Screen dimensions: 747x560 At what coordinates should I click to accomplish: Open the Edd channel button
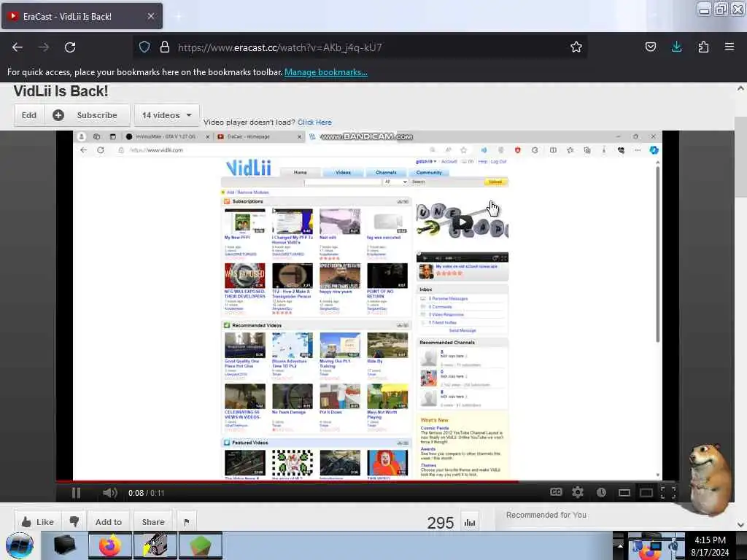[29, 115]
